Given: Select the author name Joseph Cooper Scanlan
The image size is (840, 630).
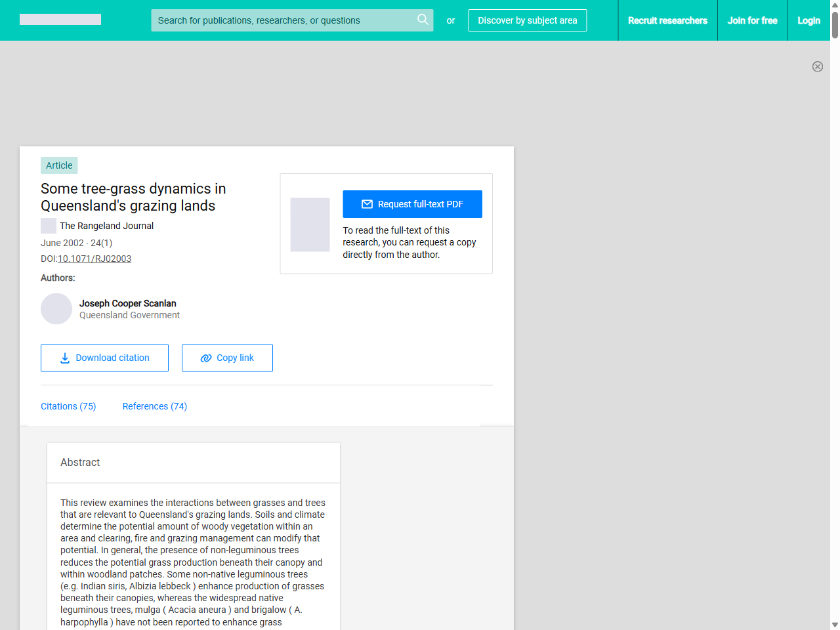Looking at the screenshot, I should point(127,303).
